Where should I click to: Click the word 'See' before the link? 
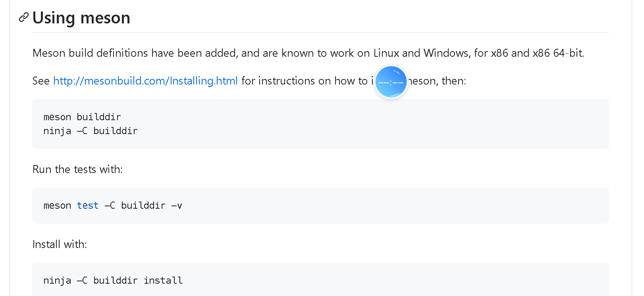(41, 81)
